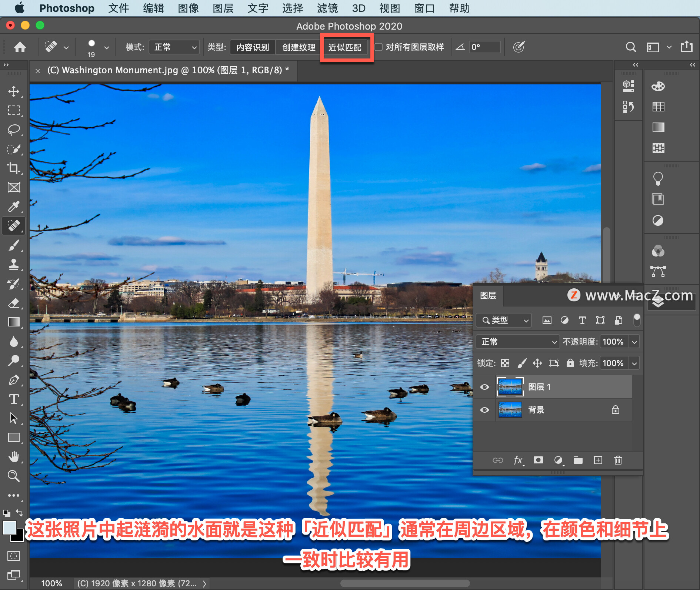Select the Move tool

14,91
